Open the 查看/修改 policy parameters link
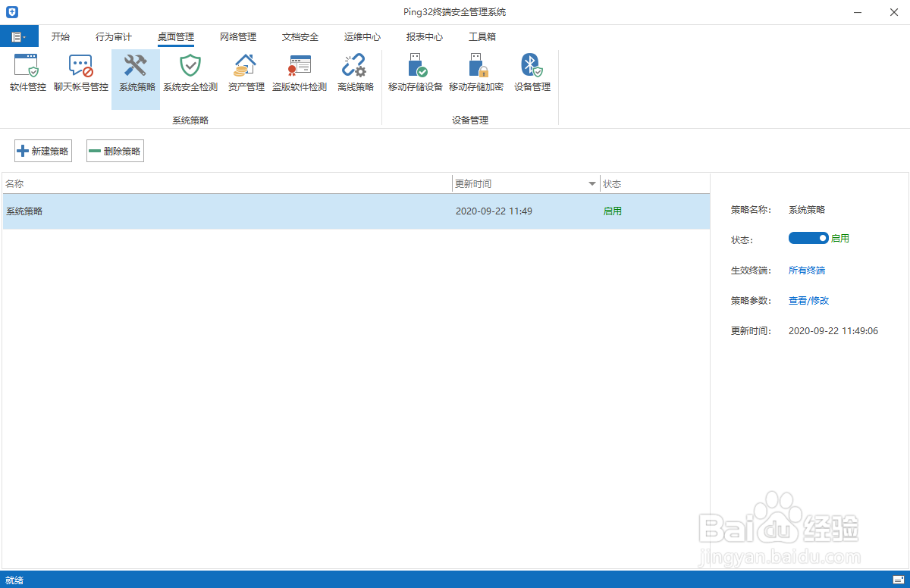The height and width of the screenshot is (588, 910). [809, 300]
